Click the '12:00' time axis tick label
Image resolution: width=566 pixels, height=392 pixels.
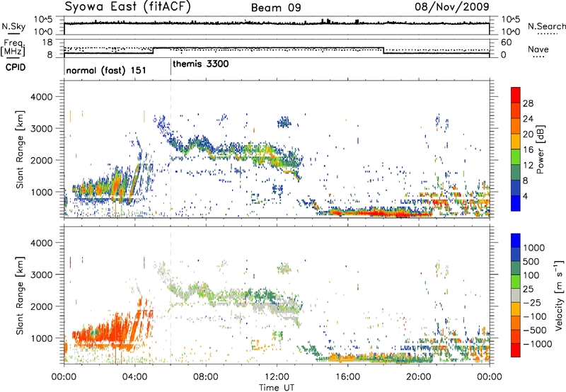tap(277, 377)
